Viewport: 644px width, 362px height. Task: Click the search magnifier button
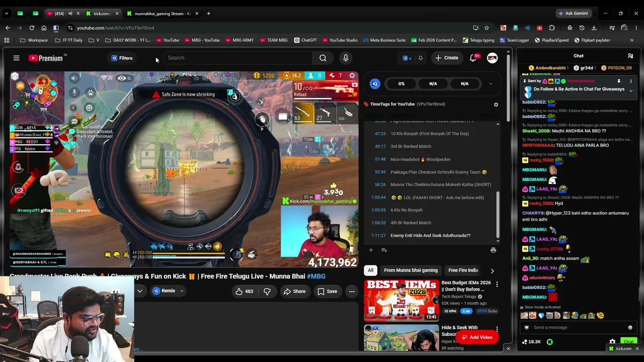[x=323, y=58]
